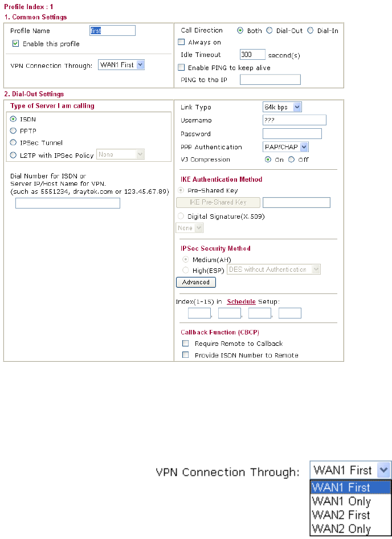Screen dimensions: 392x539
Task: Open the Link Type 64k bps dropdown
Action: [282, 107]
